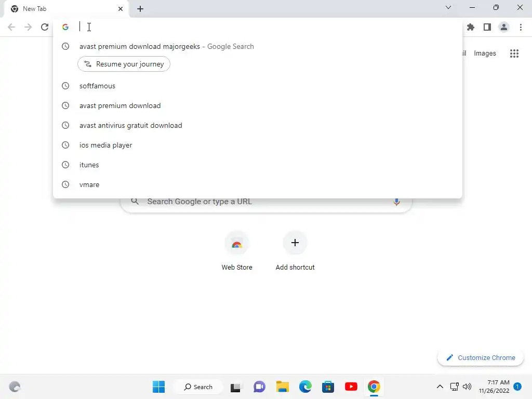Choose 'avast premium download' suggestion

tap(258, 105)
